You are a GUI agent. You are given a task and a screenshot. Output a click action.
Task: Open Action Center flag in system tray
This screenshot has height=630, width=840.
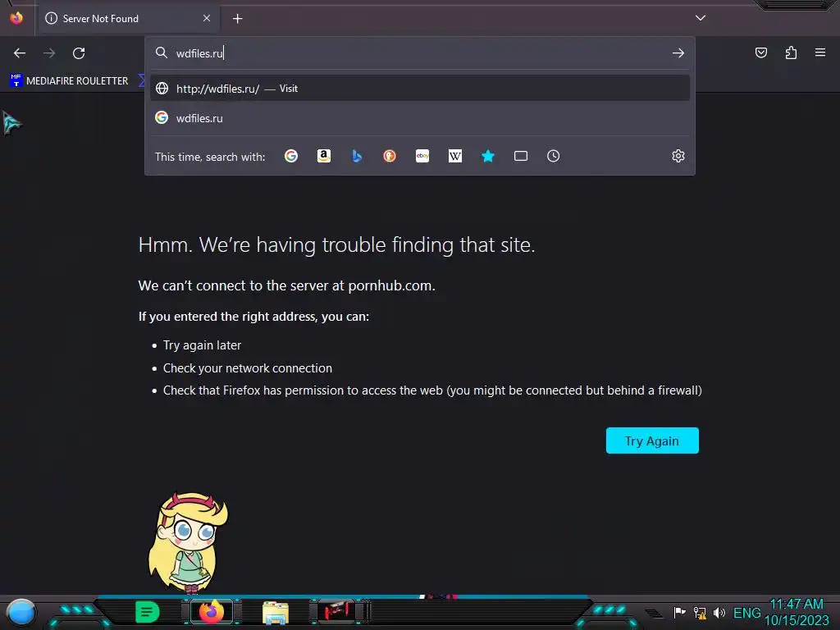pos(679,612)
